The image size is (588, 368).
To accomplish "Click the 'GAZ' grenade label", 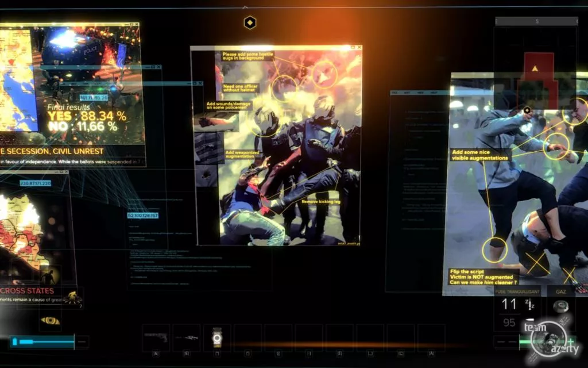I will (560, 292).
